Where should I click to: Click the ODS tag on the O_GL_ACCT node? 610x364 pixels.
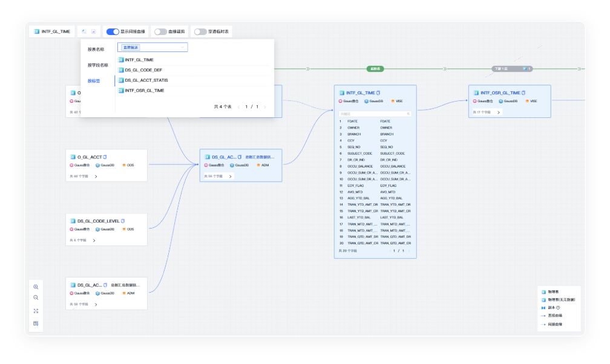(x=128, y=165)
